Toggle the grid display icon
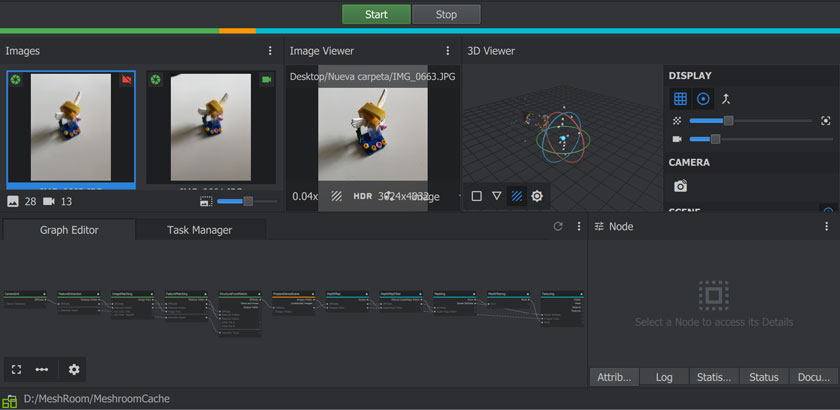This screenshot has height=410, width=840. click(x=680, y=99)
